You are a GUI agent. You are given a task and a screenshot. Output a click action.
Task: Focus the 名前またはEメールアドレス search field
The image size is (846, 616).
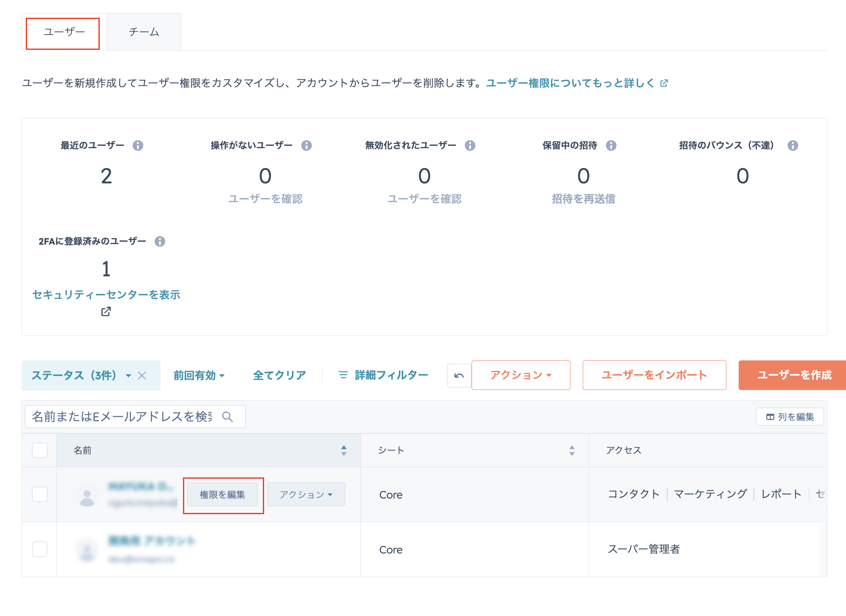[135, 417]
